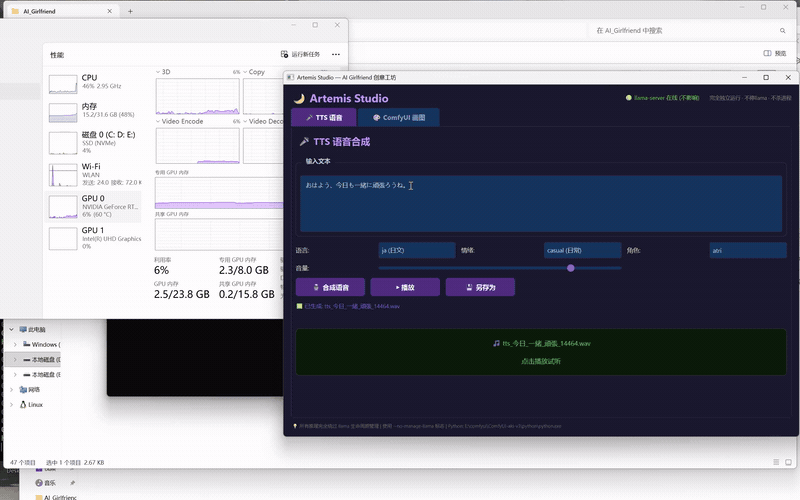Image resolution: width=800 pixels, height=500 pixels.
Task: Click the microphone icon next to TTS 语音合成 heading
Action: [x=304, y=142]
